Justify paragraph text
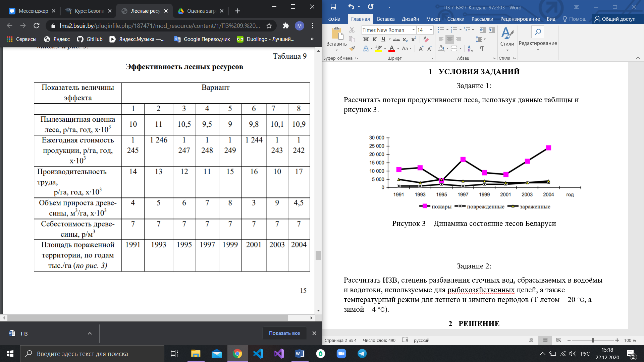This screenshot has width=644, height=362. pyautogui.click(x=467, y=40)
